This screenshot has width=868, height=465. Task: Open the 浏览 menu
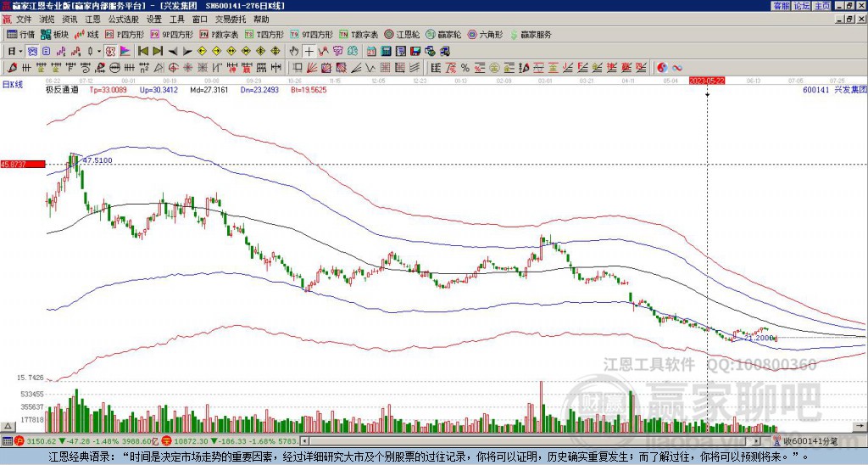[47, 20]
